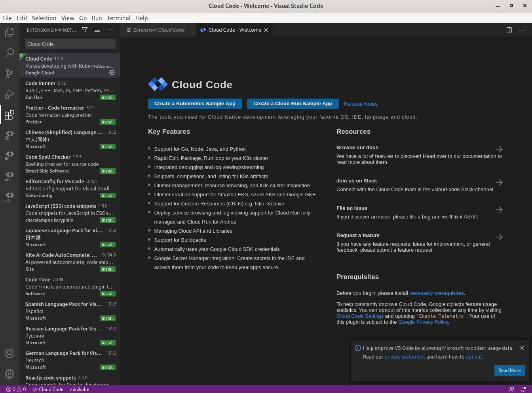Select Cloud Code extension in list
This screenshot has height=393, width=532.
[x=70, y=65]
